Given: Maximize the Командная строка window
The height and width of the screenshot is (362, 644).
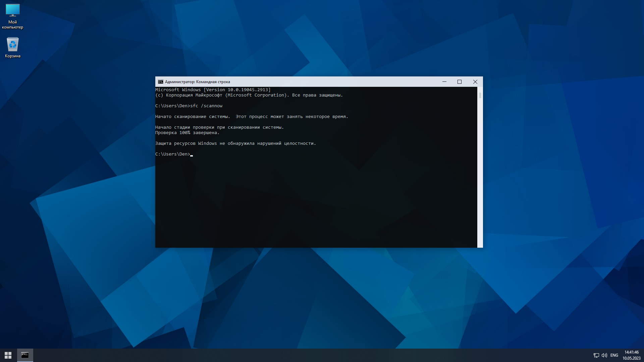Looking at the screenshot, I should pyautogui.click(x=460, y=82).
